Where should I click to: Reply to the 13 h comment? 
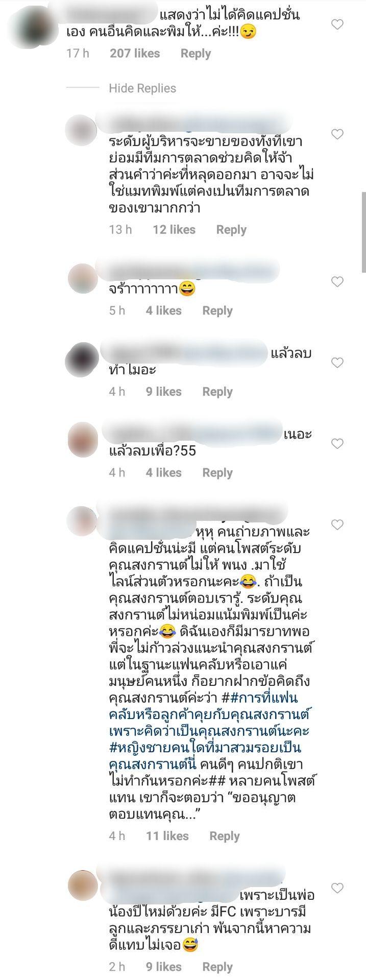click(231, 230)
